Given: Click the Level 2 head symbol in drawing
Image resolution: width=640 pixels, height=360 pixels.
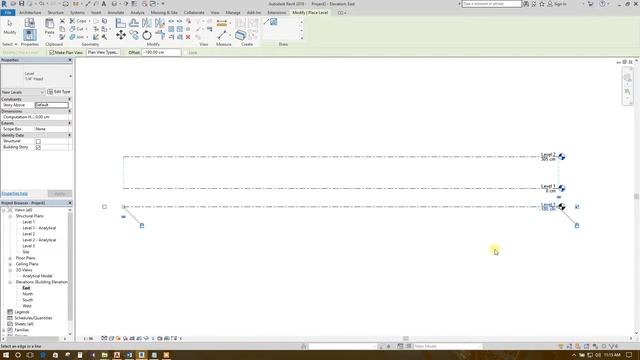Looking at the screenshot, I should click(x=562, y=157).
